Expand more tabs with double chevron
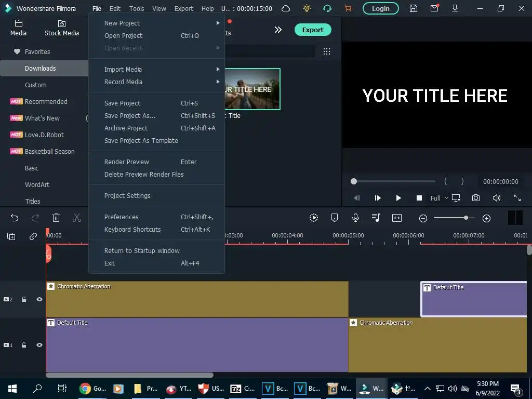The image size is (532, 399). pyautogui.click(x=278, y=30)
